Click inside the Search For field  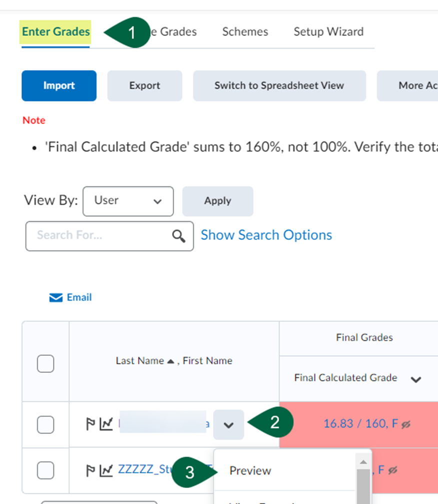pyautogui.click(x=90, y=235)
